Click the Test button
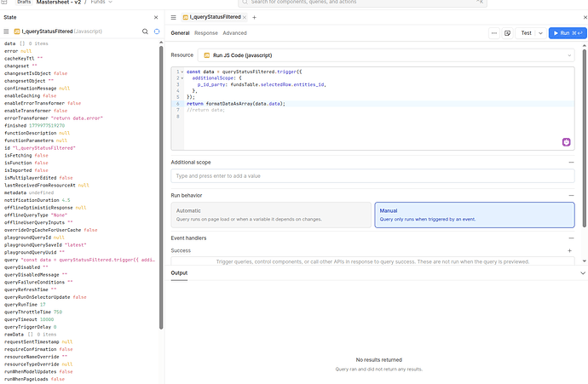This screenshot has height=384, width=588. tap(526, 33)
